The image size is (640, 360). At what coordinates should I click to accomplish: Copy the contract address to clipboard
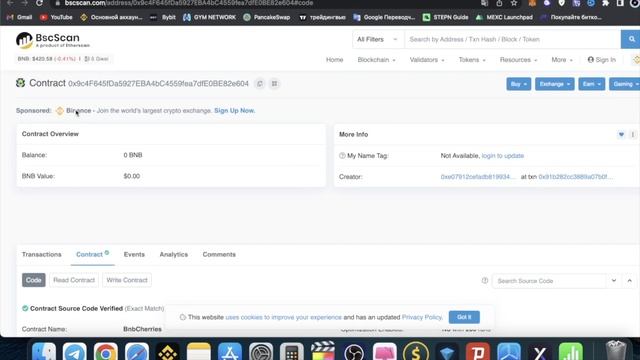[260, 84]
